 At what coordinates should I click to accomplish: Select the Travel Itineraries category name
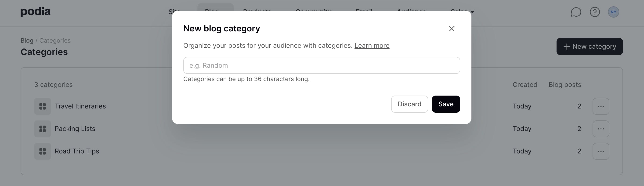click(80, 106)
